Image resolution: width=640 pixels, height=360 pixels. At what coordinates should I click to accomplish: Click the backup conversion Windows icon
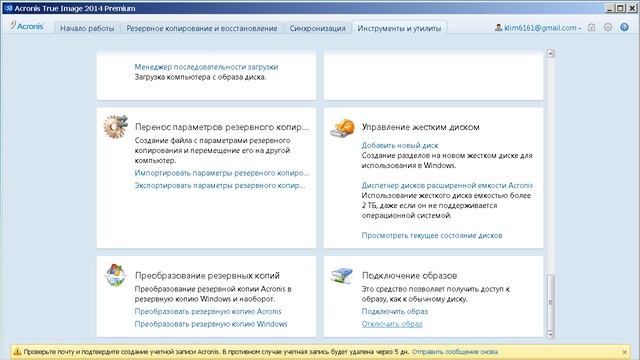click(115, 275)
